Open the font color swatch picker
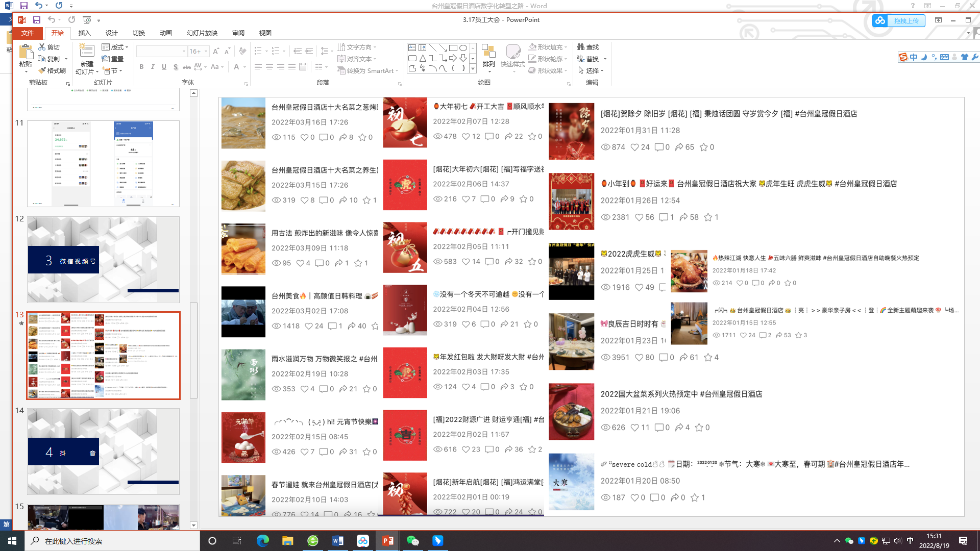This screenshot has height=551, width=980. [x=243, y=67]
